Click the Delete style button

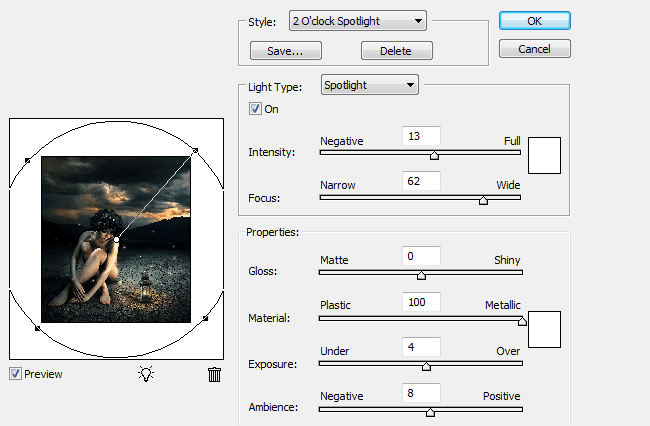pyautogui.click(x=397, y=50)
